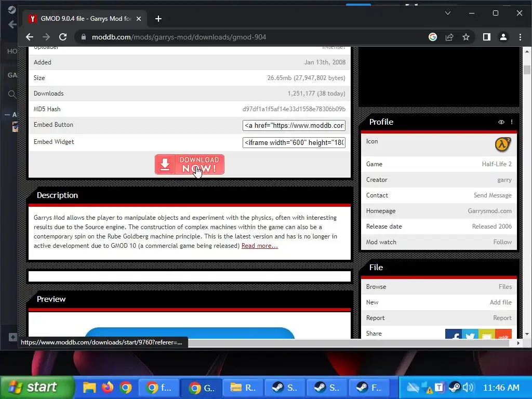Screen dimensions: 532x399
Task: Open the Windows start button
Action: tap(36, 387)
